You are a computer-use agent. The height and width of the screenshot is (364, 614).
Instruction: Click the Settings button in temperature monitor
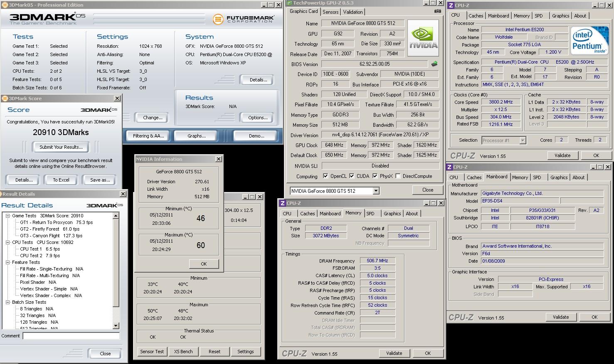(x=245, y=352)
